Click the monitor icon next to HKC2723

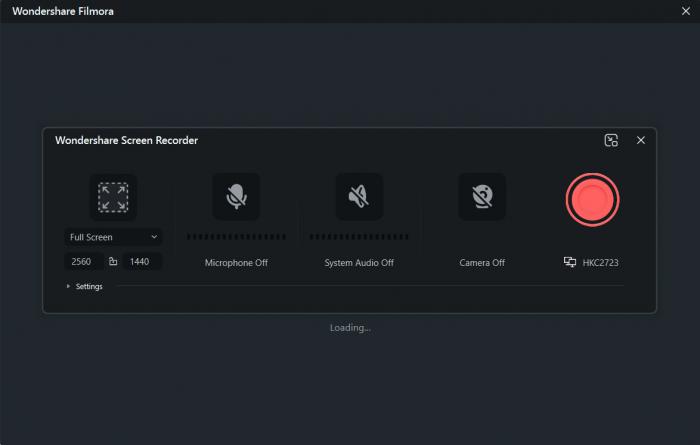(570, 262)
